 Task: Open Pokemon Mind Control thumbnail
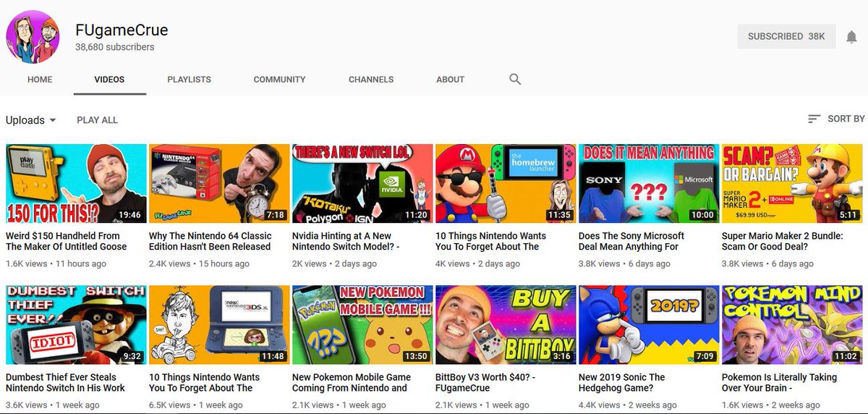792,324
